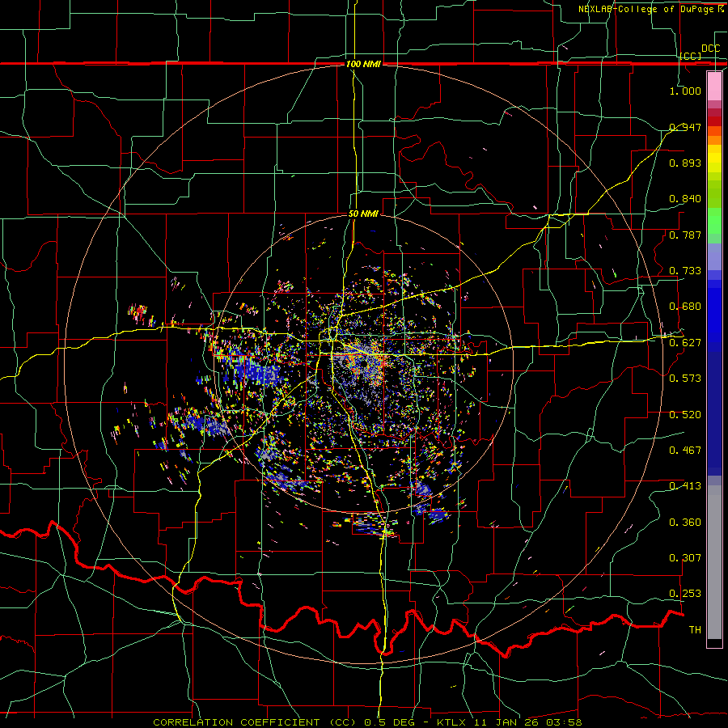Pick the lavender band of the color scale

714,256
